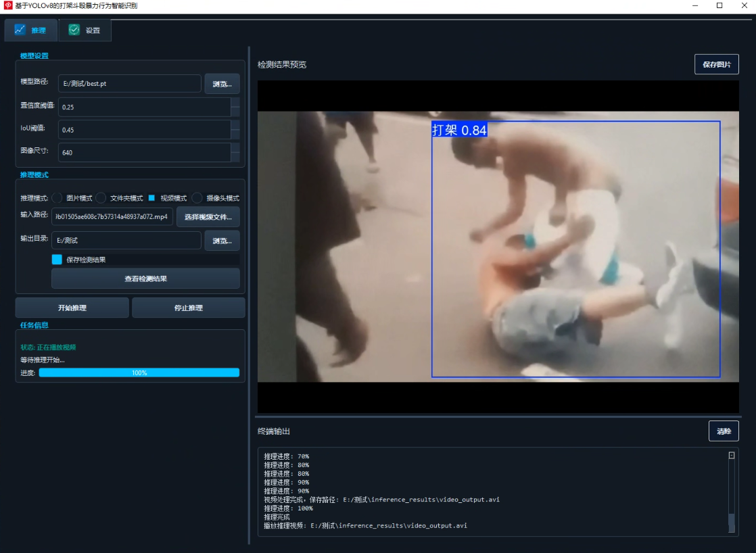Image resolution: width=756 pixels, height=553 pixels.
Task: Click the 进度 progress bar showing 100%
Action: [139, 372]
